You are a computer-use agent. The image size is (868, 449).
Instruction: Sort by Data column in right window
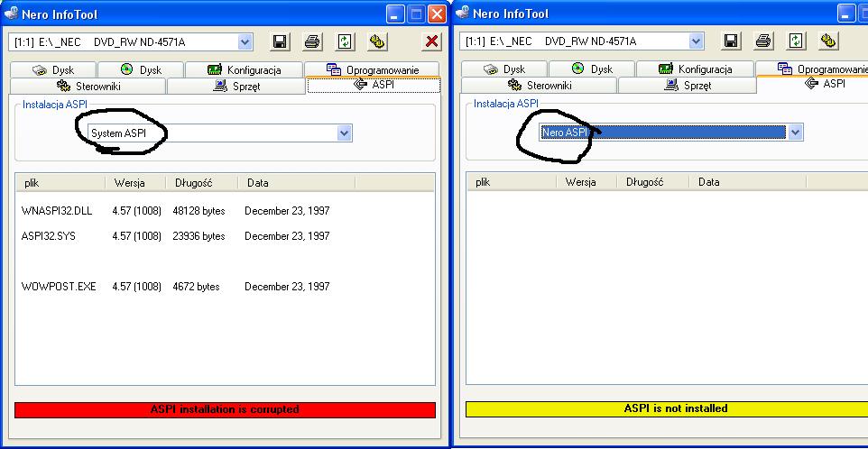coord(748,182)
